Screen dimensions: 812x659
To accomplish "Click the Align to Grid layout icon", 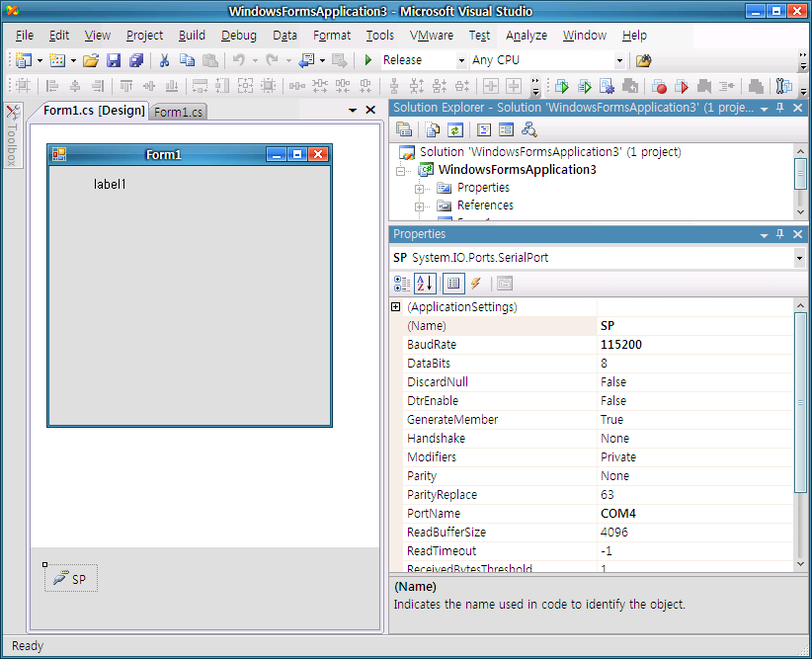I will [x=23, y=86].
